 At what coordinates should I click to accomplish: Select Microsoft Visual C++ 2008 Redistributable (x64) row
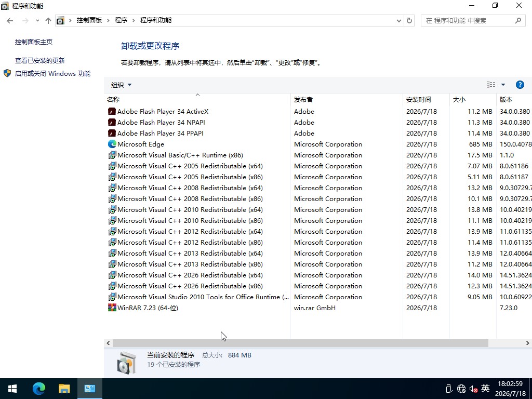click(x=318, y=188)
